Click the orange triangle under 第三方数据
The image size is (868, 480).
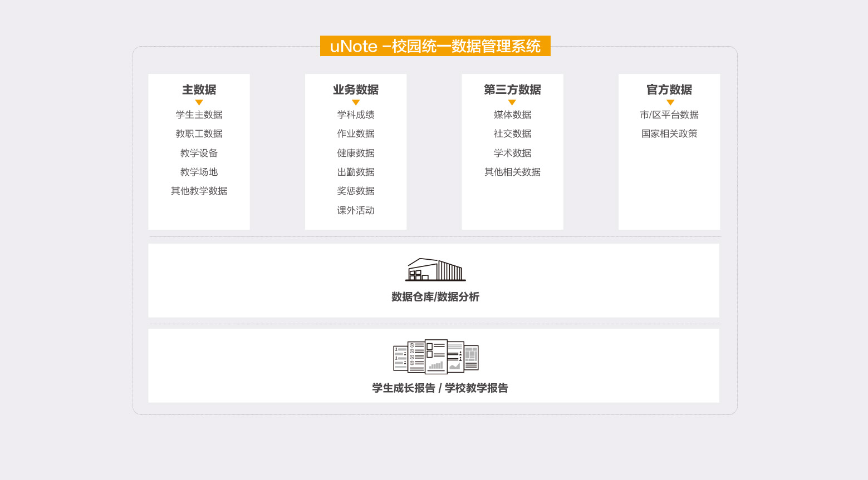[512, 102]
